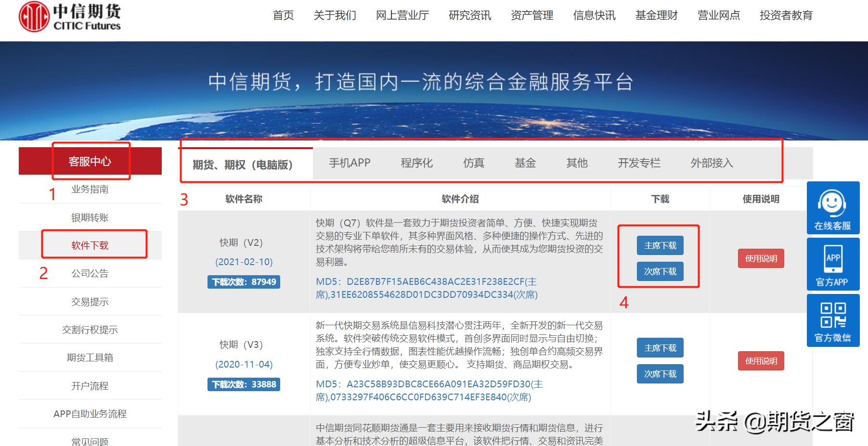Open 使用说明 for 快期 V2

tap(760, 258)
